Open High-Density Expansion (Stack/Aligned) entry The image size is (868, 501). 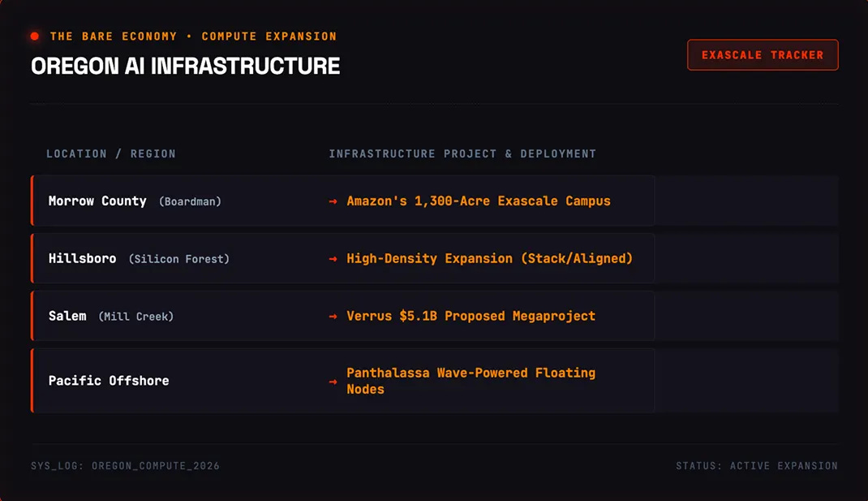(489, 259)
